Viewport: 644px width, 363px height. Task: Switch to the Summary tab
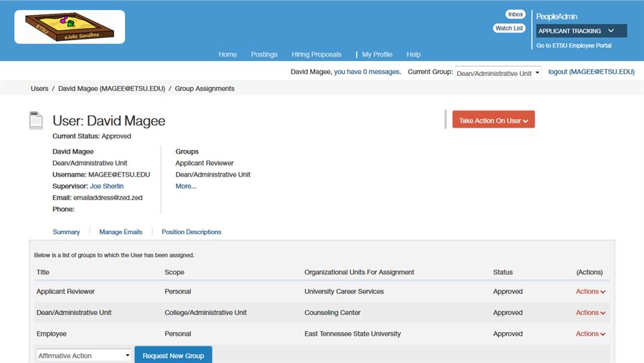click(x=66, y=232)
